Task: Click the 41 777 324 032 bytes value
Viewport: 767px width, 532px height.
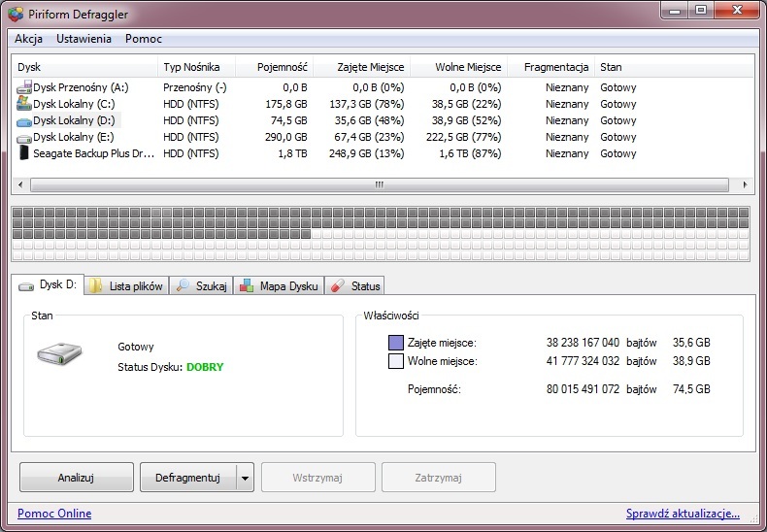Action: pyautogui.click(x=583, y=361)
